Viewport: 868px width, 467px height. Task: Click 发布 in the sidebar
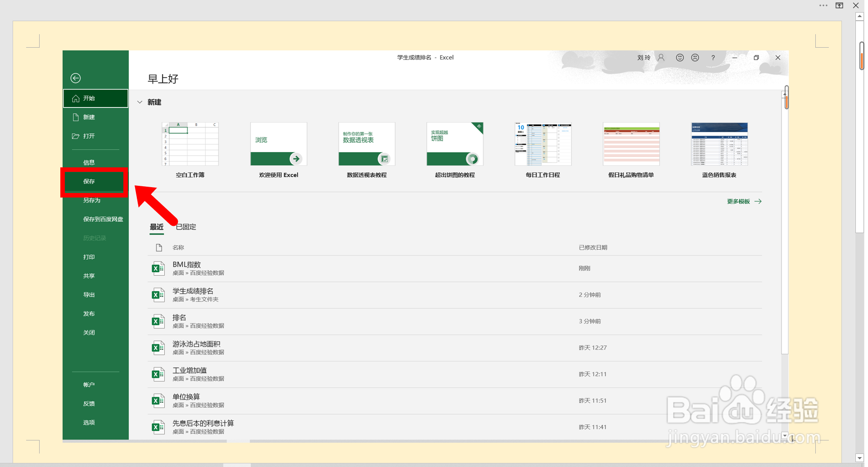click(x=95, y=314)
